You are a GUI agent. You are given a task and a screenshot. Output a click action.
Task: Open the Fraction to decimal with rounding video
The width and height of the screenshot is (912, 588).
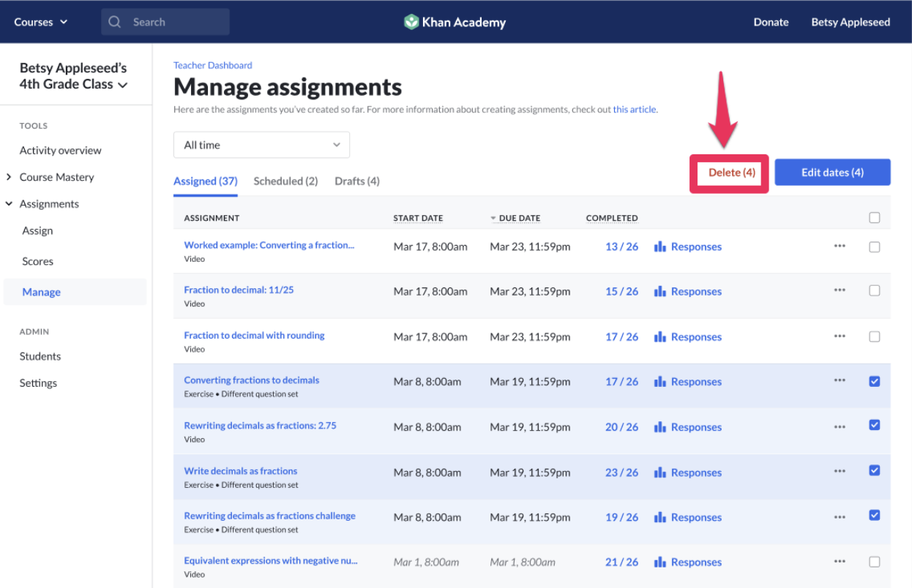pos(255,336)
